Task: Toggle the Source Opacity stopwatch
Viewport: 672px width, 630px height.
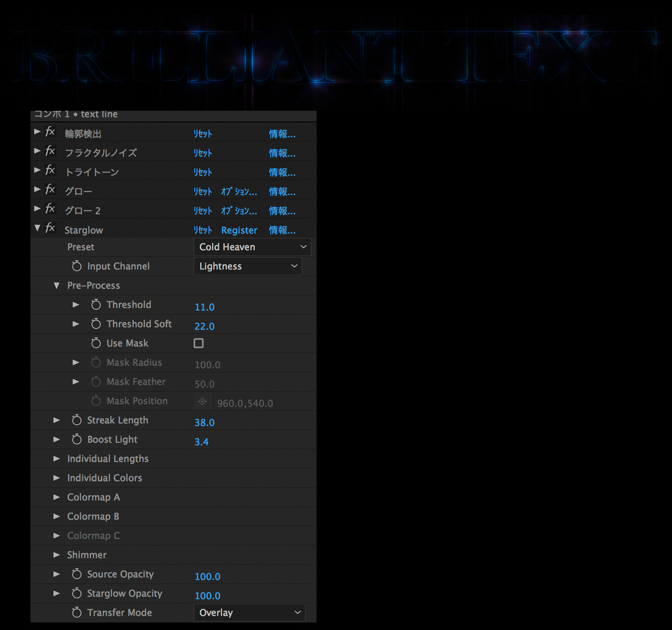Action: pos(77,574)
